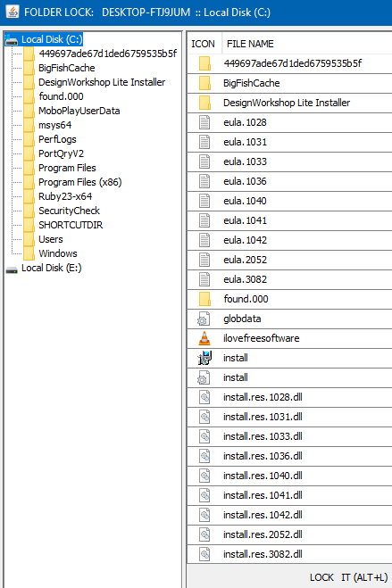Click document icon of eula.3082

coord(204,279)
